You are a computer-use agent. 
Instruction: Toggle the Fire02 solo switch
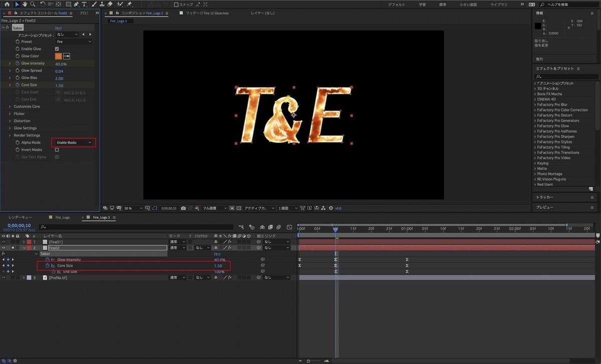pos(13,247)
